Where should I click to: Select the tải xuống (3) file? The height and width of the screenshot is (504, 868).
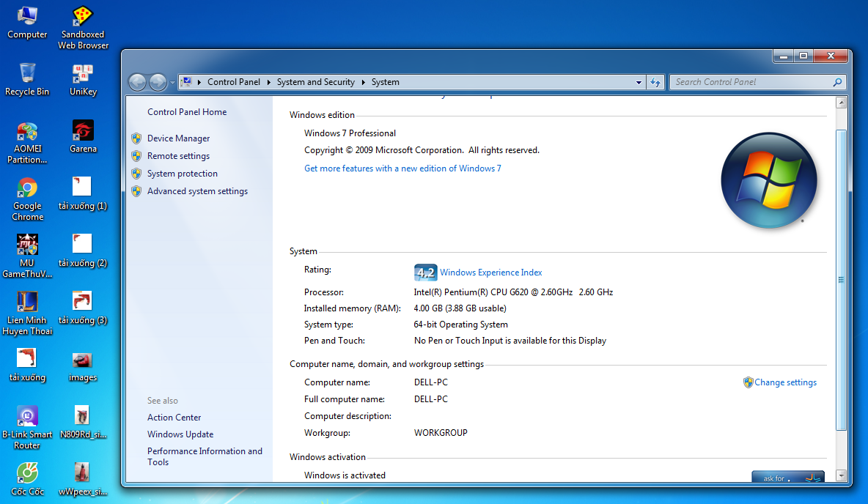coord(83,308)
